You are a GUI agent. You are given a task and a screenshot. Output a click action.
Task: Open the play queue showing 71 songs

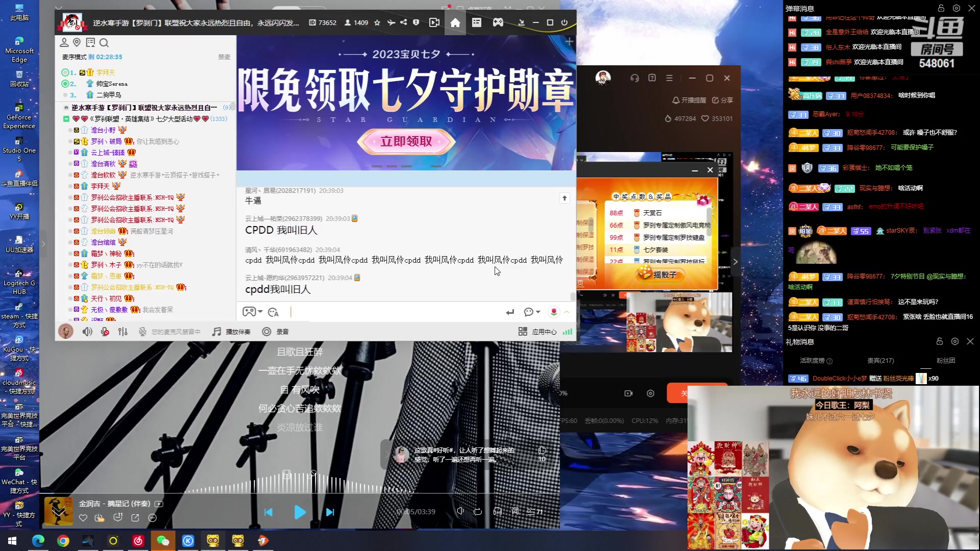point(535,512)
